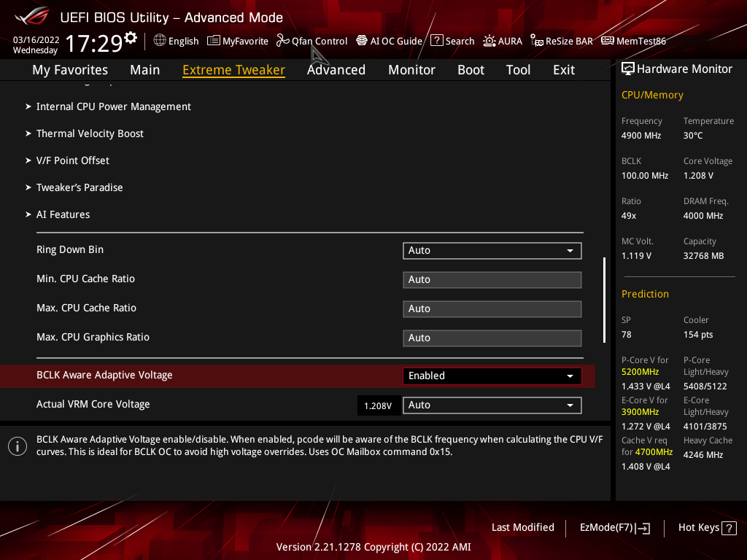The image size is (747, 560).
Task: Click the EzMode arrow icon
Action: tap(643, 528)
